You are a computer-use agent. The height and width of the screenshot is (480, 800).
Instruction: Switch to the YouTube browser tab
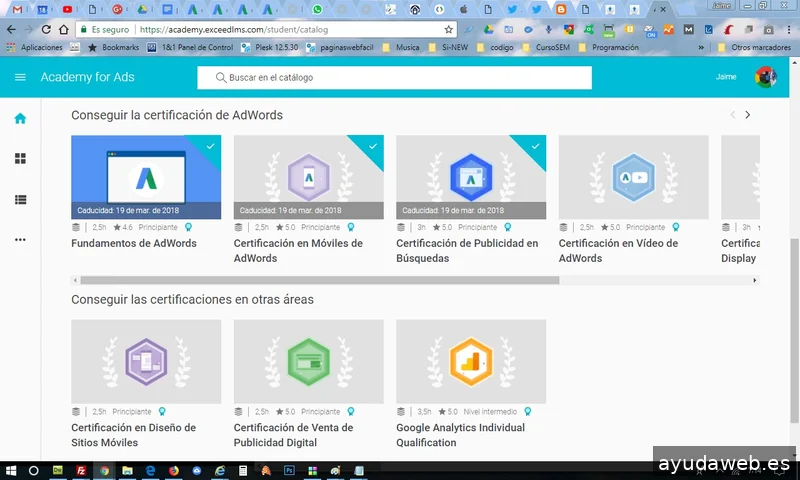click(x=67, y=9)
